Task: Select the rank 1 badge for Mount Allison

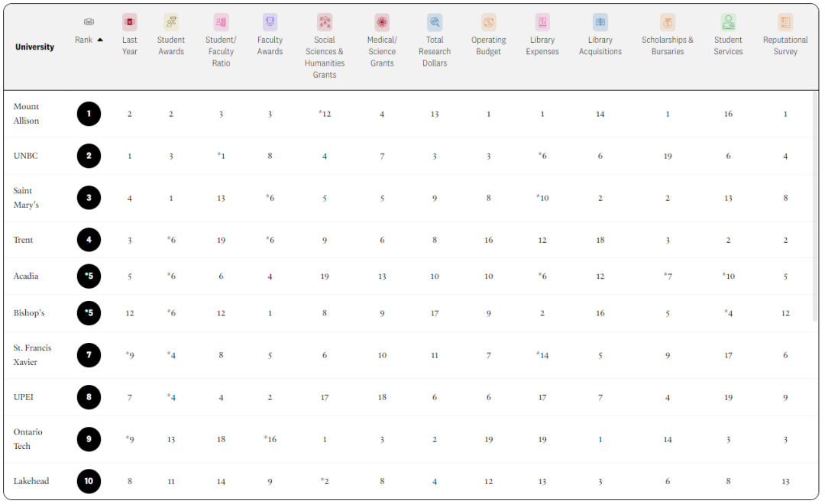Action: pyautogui.click(x=89, y=114)
